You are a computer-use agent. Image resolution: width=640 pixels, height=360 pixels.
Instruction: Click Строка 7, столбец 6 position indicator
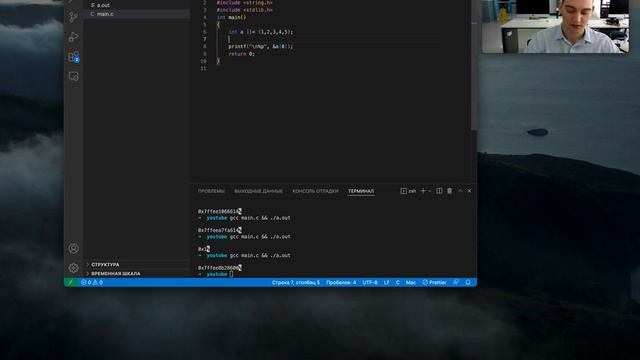(x=296, y=282)
